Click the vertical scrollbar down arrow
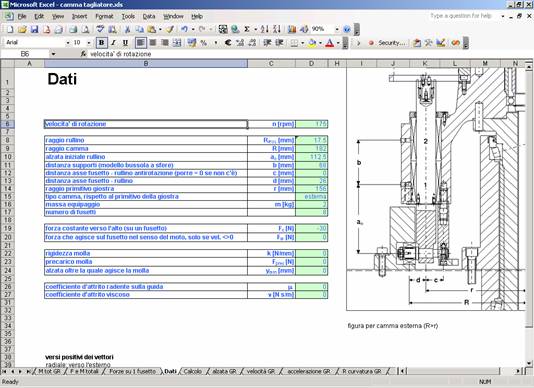The image size is (534, 388). (529, 363)
